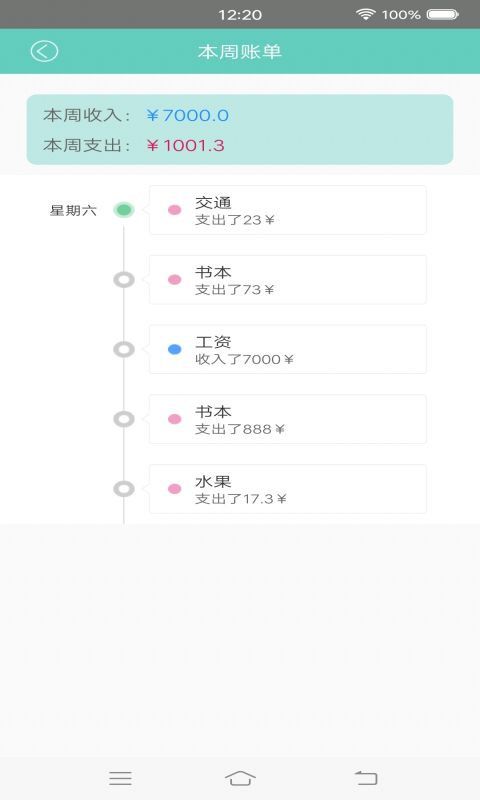
Task: Select the timeline circle next to 工资
Action: tap(124, 349)
